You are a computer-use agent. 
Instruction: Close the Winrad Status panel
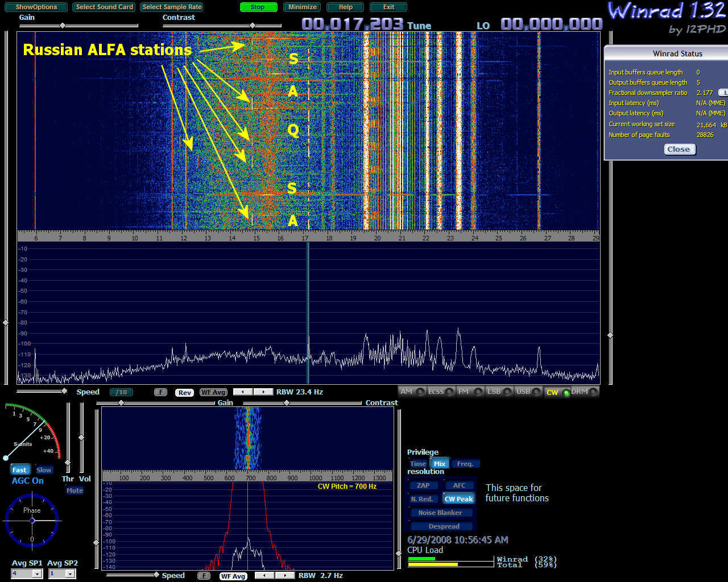tap(679, 149)
